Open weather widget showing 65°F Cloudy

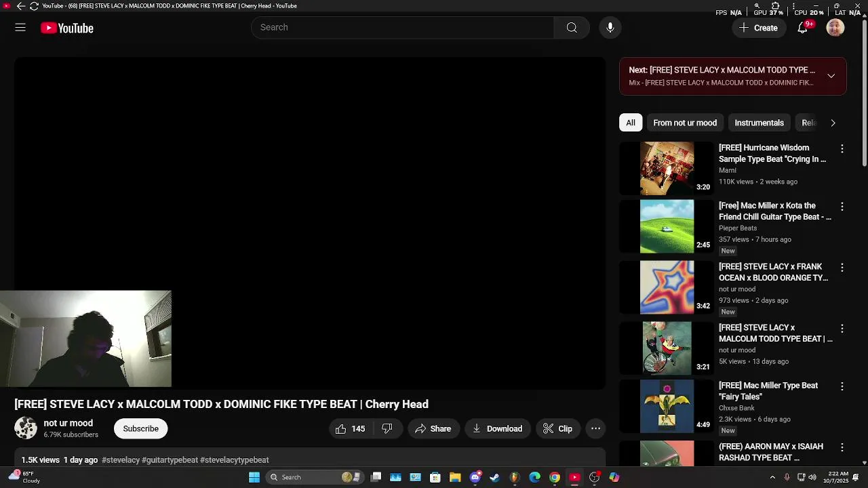pos(24,477)
